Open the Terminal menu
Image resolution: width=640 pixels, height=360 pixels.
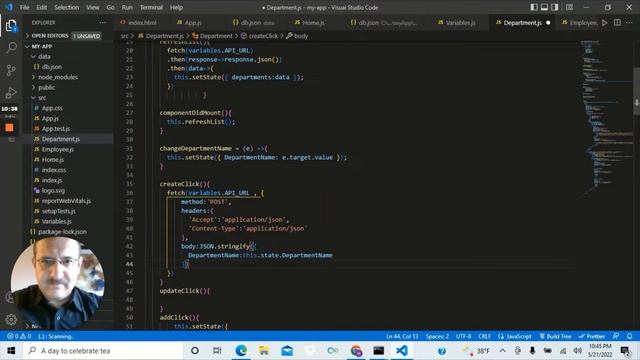click(151, 7)
